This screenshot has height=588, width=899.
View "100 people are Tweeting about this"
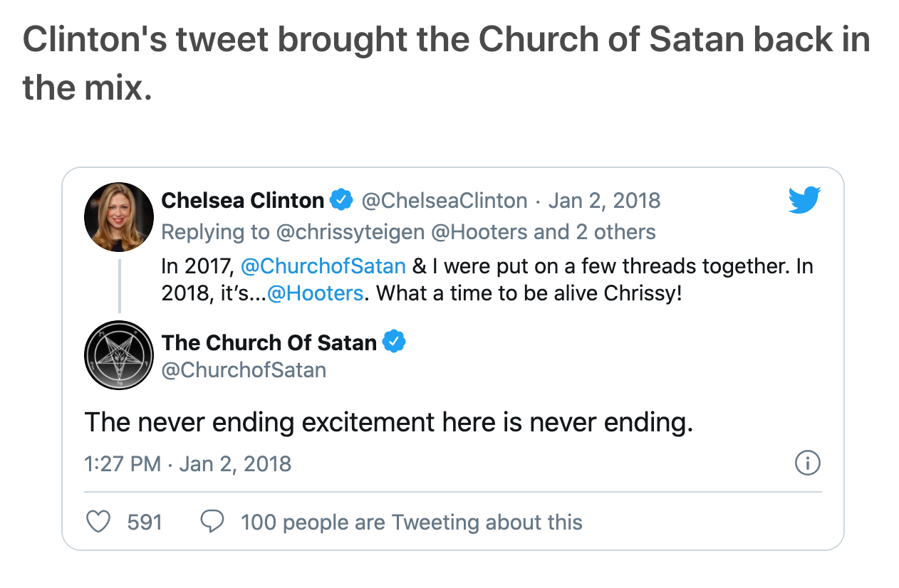(x=411, y=523)
